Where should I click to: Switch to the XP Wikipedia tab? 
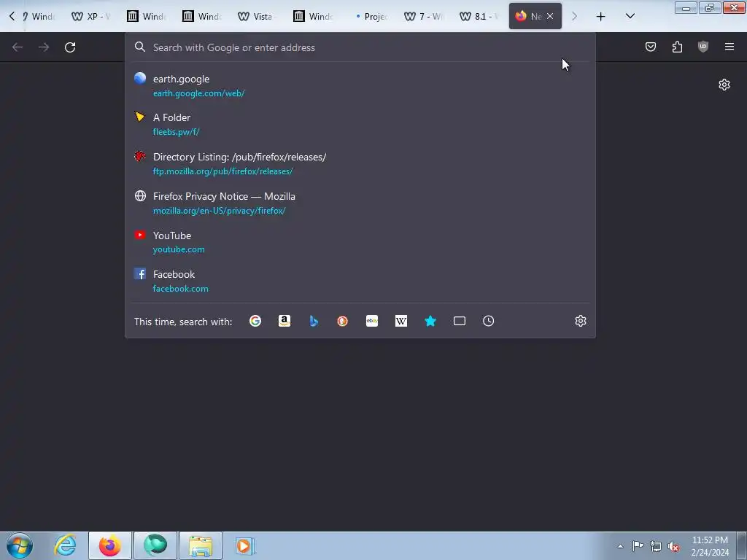coord(91,16)
